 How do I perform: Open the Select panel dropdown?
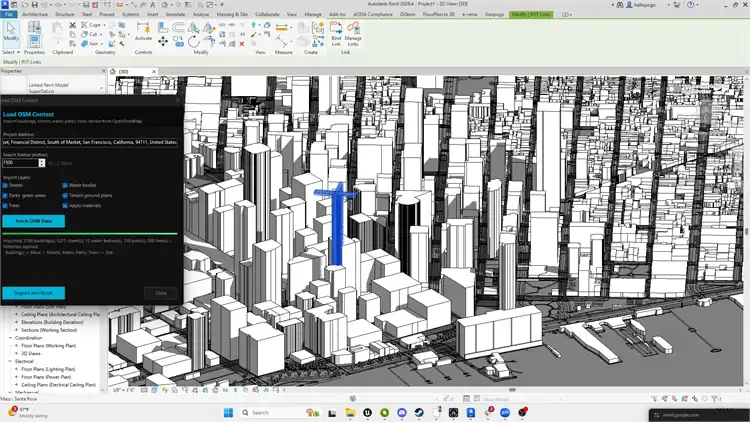pos(11,52)
